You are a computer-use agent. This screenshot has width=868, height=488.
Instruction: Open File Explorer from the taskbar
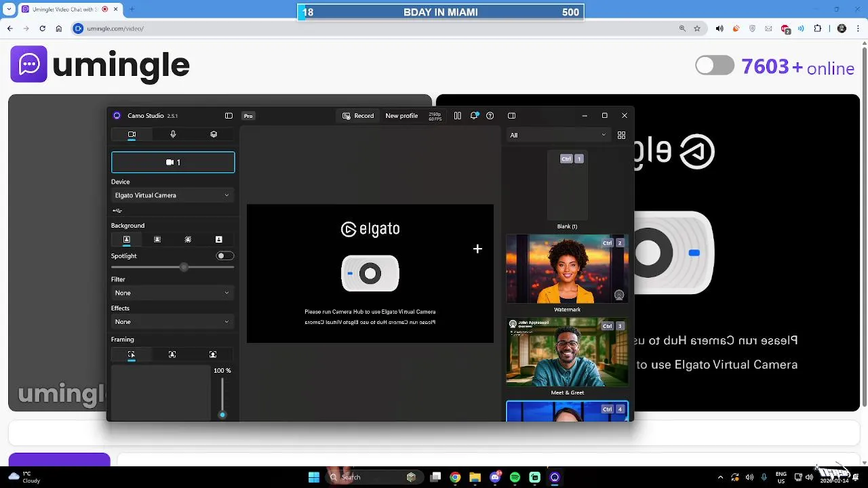pyautogui.click(x=475, y=477)
